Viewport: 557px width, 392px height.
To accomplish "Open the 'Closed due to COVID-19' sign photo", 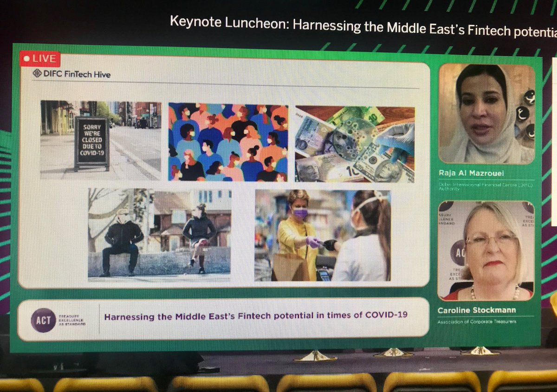I will pos(101,140).
